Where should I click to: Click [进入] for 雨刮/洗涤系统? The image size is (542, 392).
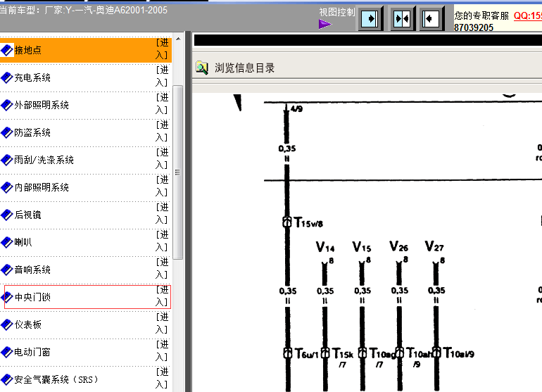click(162, 158)
